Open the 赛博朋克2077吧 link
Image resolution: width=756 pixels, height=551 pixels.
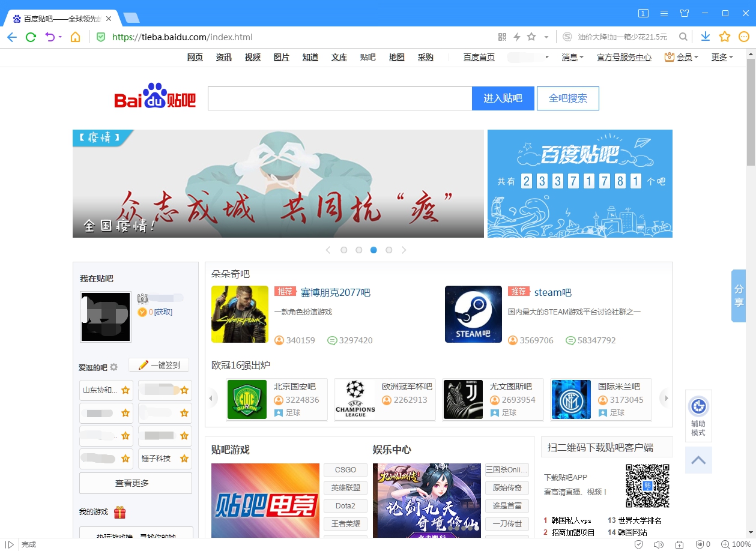[335, 292]
